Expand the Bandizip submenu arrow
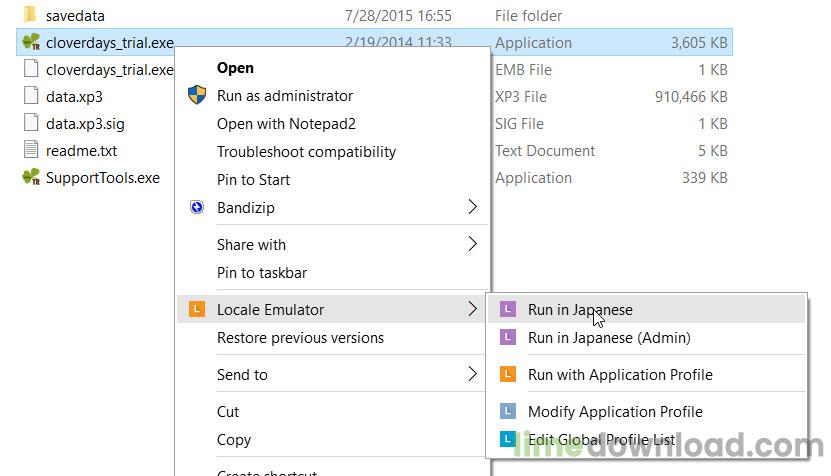 [x=472, y=208]
